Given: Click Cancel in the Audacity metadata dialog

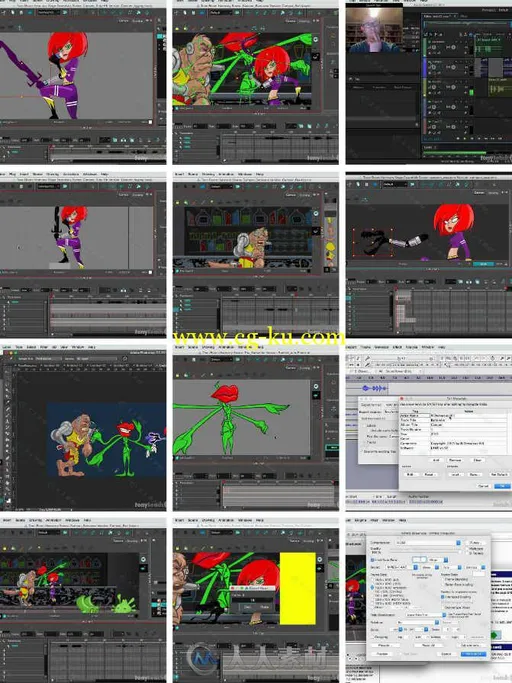Looking at the screenshot, I should point(483,486).
